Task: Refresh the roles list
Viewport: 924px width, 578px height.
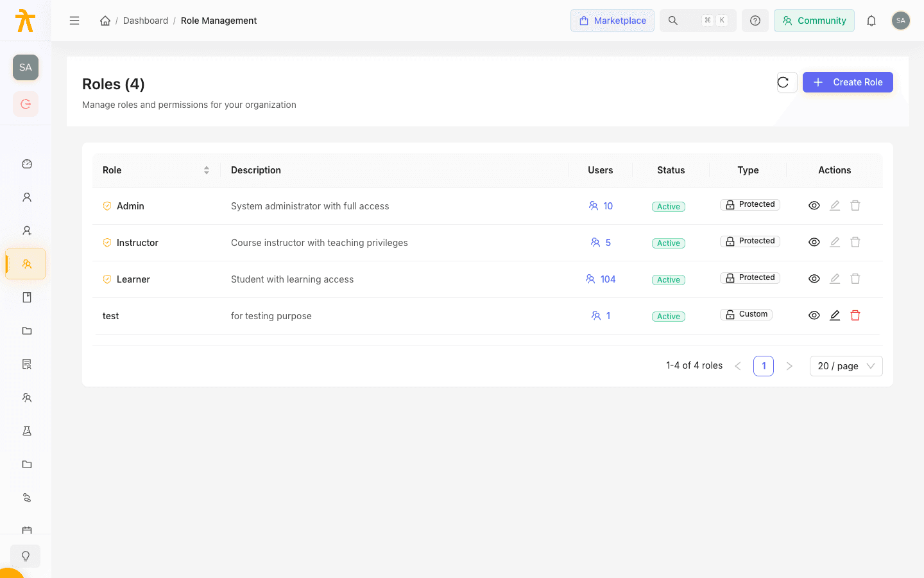Action: point(787,82)
